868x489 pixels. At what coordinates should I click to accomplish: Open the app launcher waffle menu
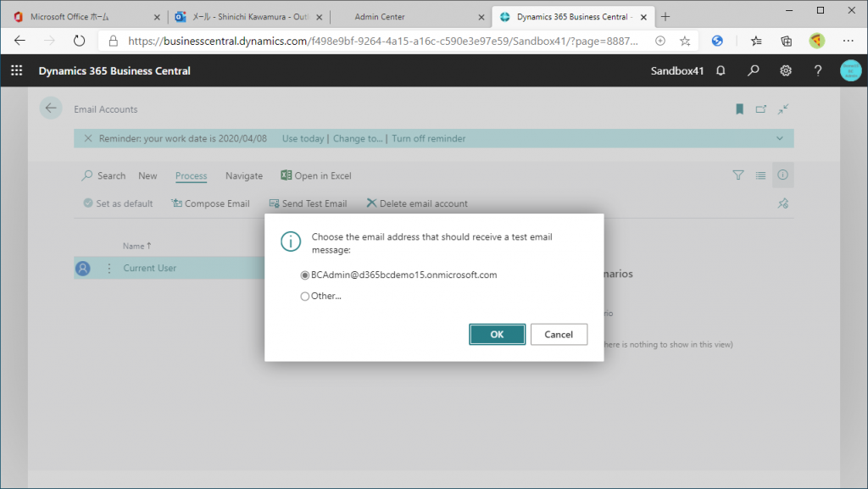click(x=17, y=70)
